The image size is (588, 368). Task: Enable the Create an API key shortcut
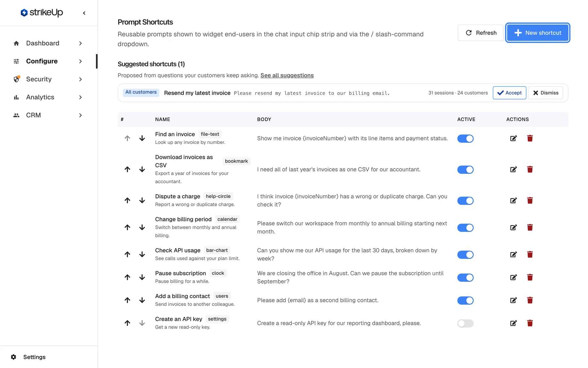click(x=465, y=323)
